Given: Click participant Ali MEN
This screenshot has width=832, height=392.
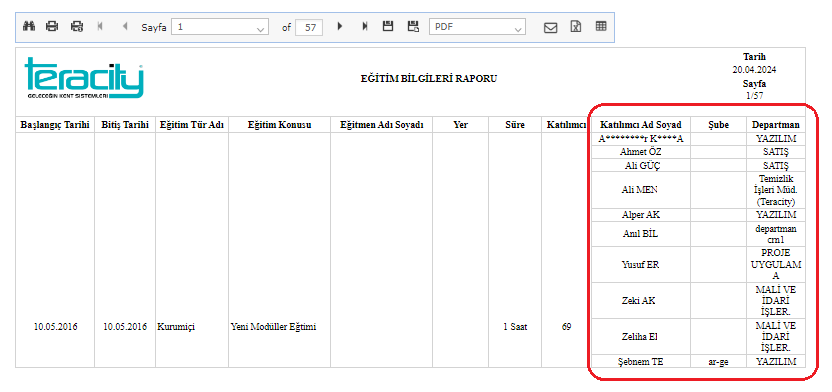Looking at the screenshot, I should (x=640, y=190).
